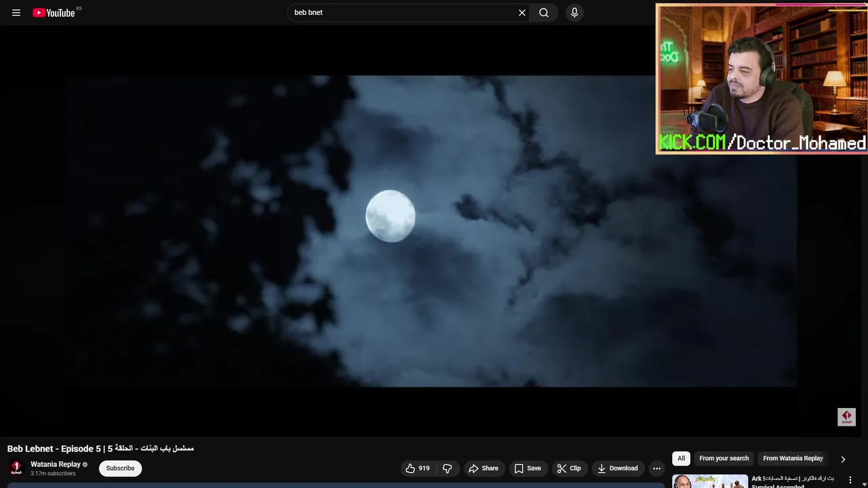Create a Clip of the video

coord(569,468)
